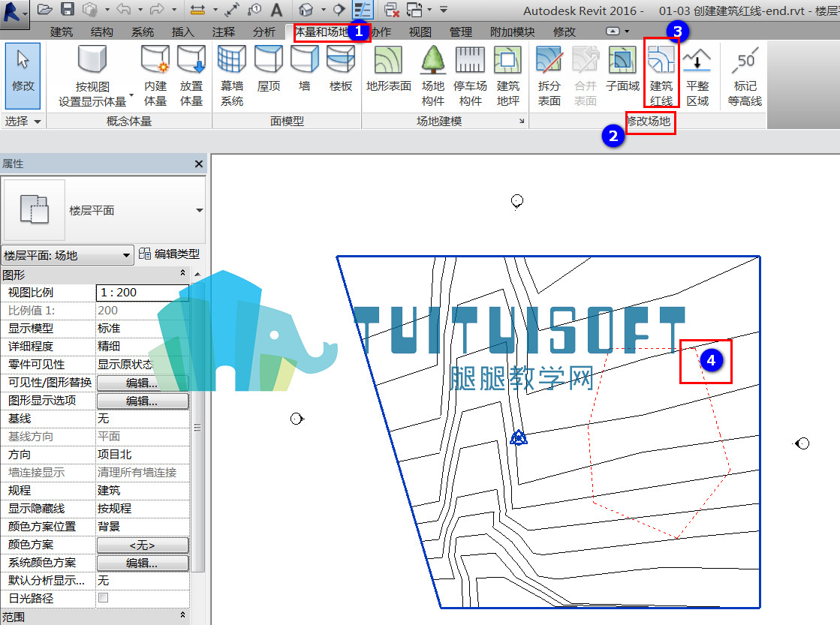Switch to the 系统 ribbon tab

pos(143,32)
